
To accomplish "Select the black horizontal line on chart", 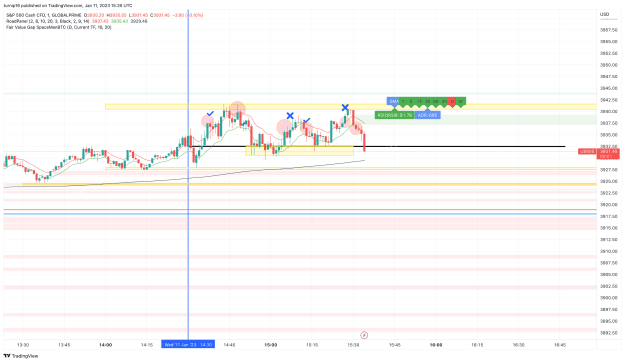I will [377, 146].
